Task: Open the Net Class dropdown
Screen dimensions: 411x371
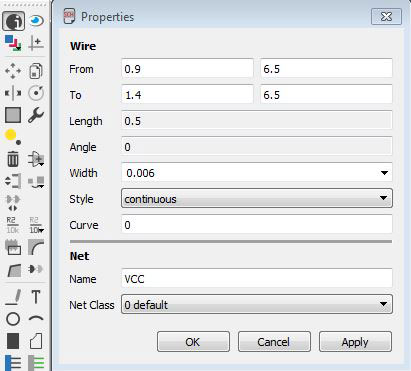Action: tap(257, 304)
